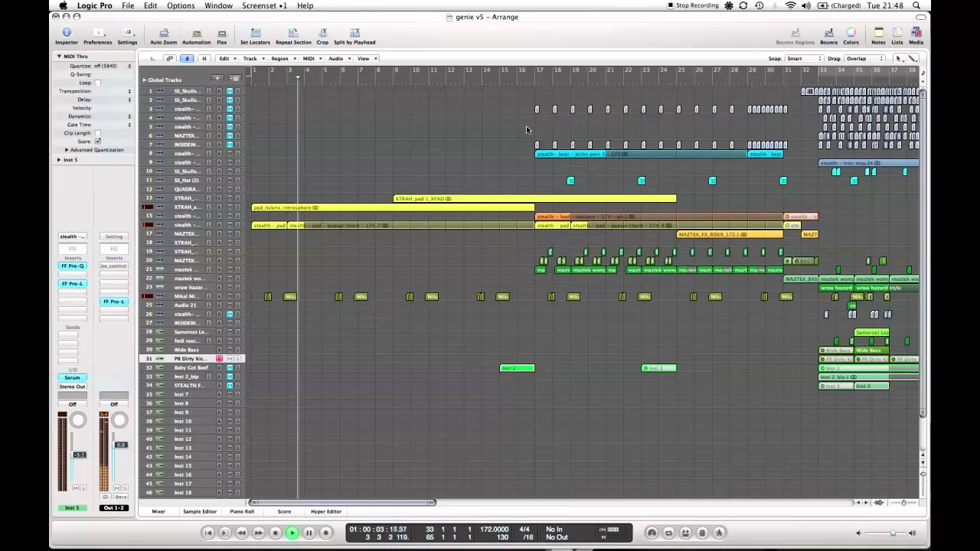
Task: Click Bounce Regions toolbar icon
Action: (795, 32)
